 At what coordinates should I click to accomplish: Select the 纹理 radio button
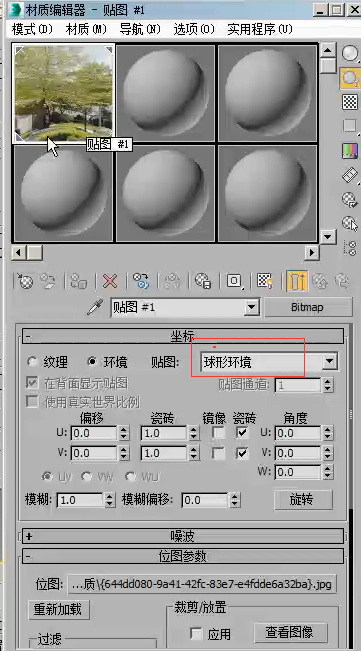point(32,362)
